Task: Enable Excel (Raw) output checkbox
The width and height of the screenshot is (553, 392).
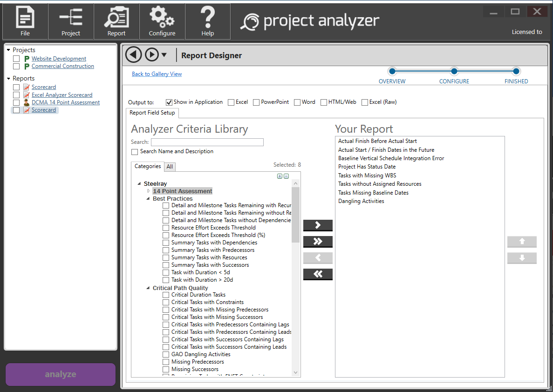Action: coord(365,102)
